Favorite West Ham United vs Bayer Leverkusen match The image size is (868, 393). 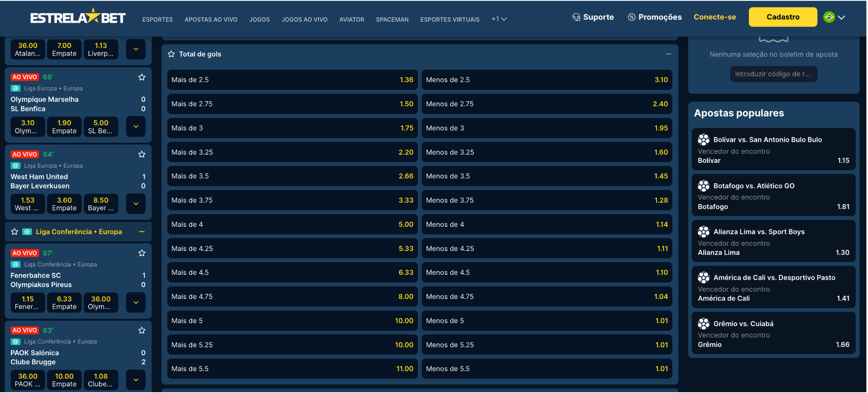tap(142, 154)
